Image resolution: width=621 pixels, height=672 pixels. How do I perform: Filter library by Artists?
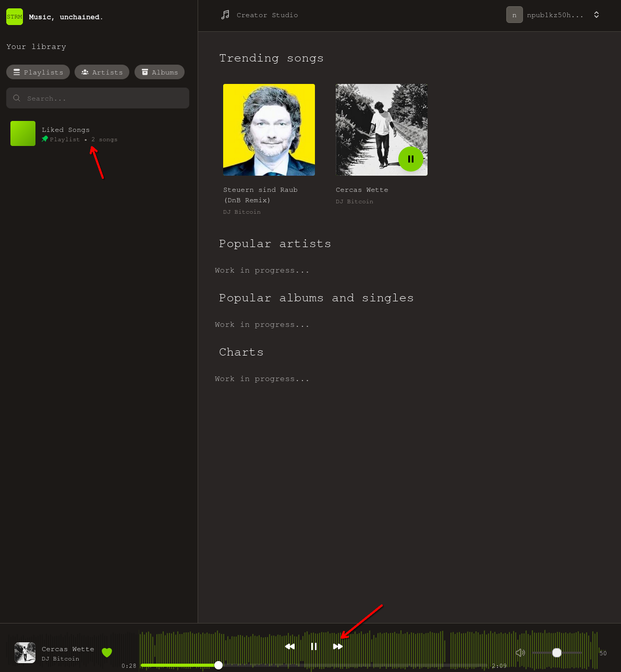click(x=102, y=72)
